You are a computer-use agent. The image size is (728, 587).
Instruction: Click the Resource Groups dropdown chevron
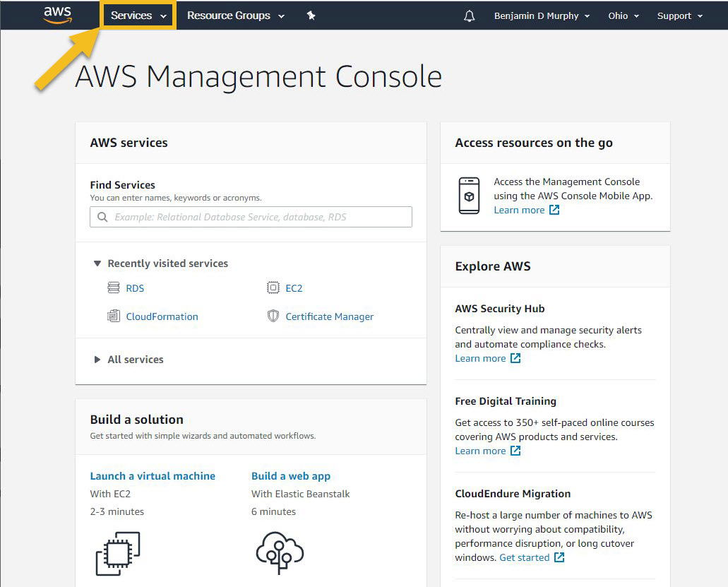281,16
